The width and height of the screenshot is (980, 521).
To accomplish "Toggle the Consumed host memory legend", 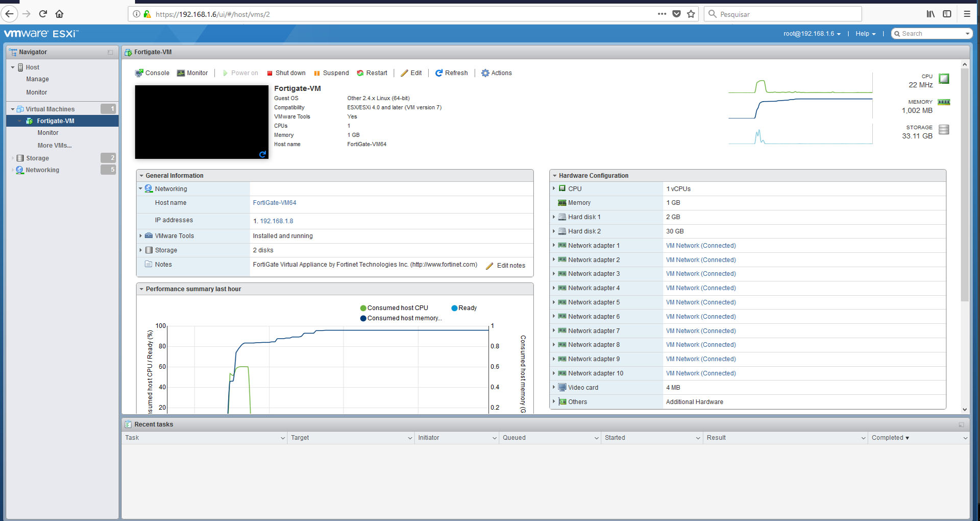I will (401, 318).
